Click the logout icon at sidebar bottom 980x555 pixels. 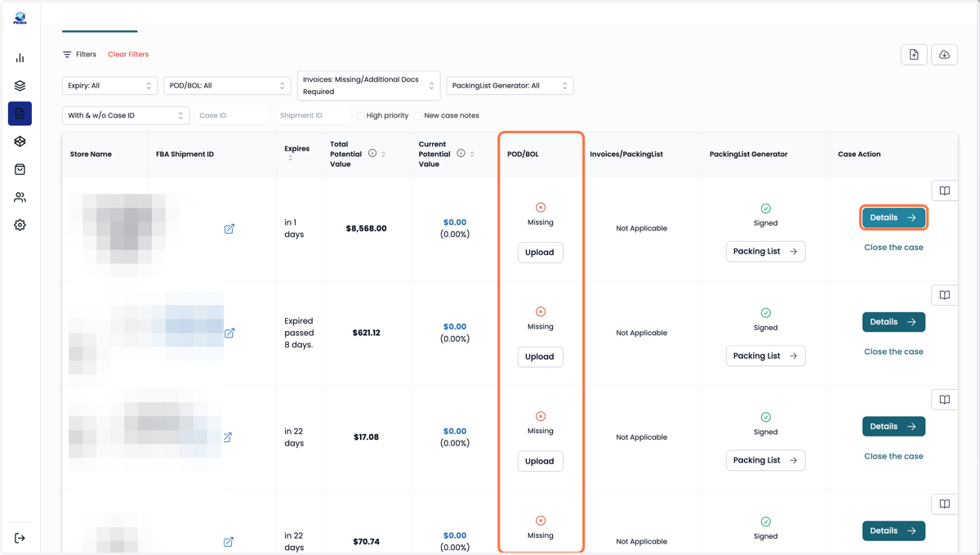point(20,538)
